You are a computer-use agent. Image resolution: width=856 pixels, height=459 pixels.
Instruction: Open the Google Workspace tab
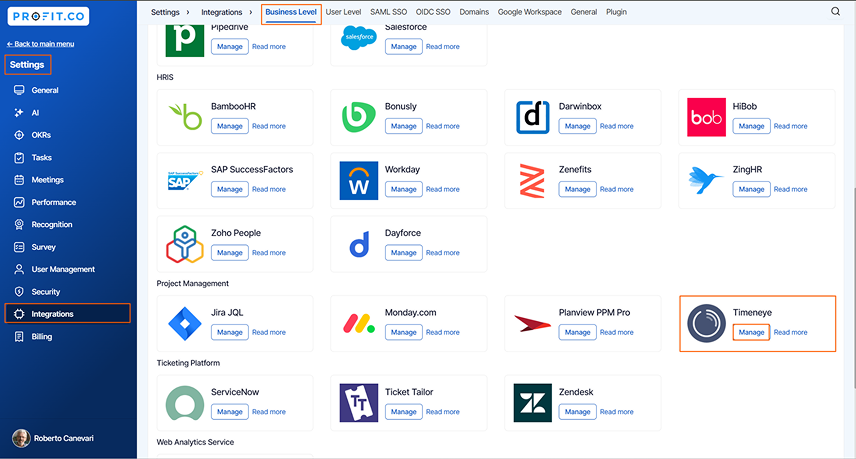pos(530,12)
